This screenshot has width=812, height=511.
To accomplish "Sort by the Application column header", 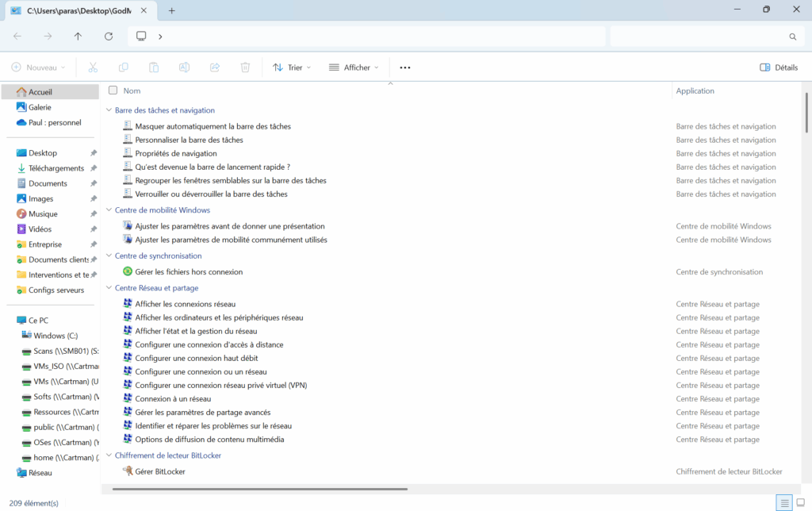I will pos(695,90).
